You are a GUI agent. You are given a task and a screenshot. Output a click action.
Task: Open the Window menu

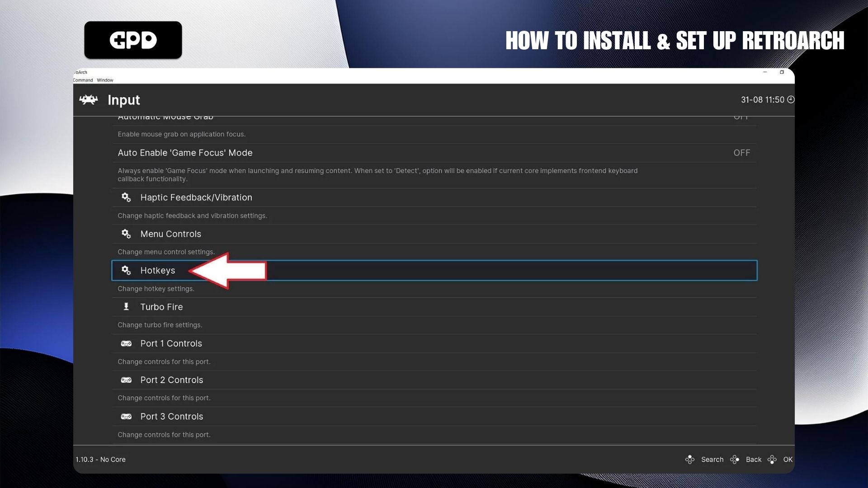(x=105, y=80)
